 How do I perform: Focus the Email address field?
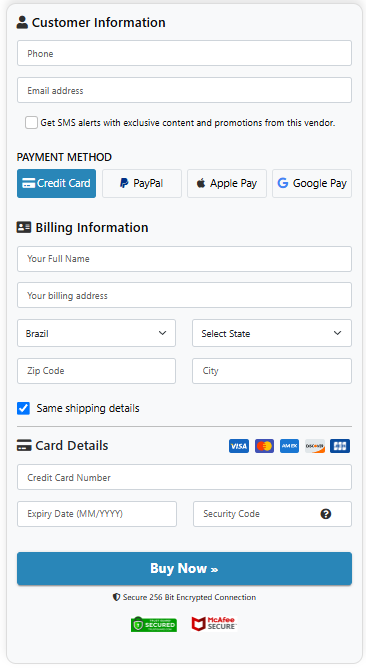[x=184, y=90]
